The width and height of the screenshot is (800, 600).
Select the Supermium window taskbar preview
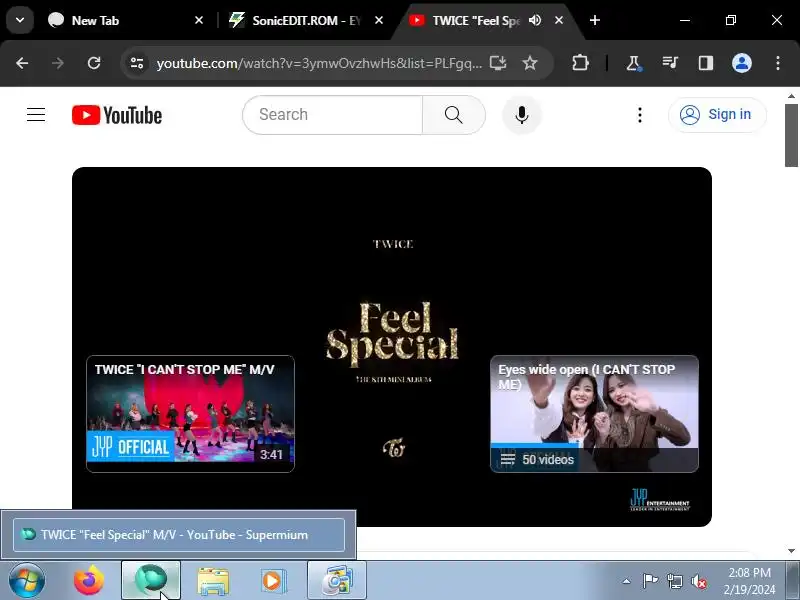coord(179,535)
